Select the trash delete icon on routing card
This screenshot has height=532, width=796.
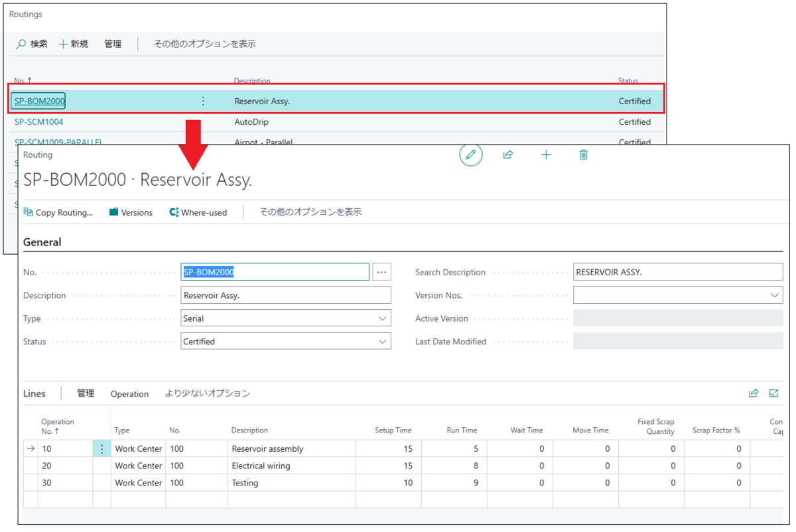(x=583, y=155)
